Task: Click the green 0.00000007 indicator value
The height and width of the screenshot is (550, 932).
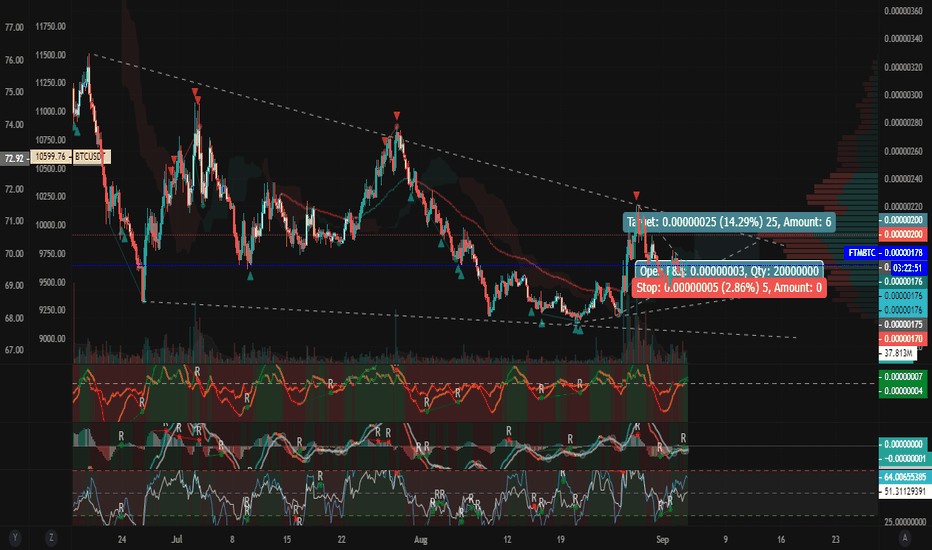Action: pos(903,377)
